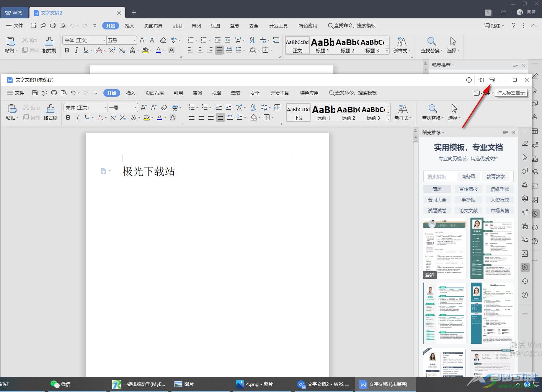Open the 稻壳推荐 panel dropdown in 文字文稿1
The image size is (542, 392).
(x=443, y=132)
